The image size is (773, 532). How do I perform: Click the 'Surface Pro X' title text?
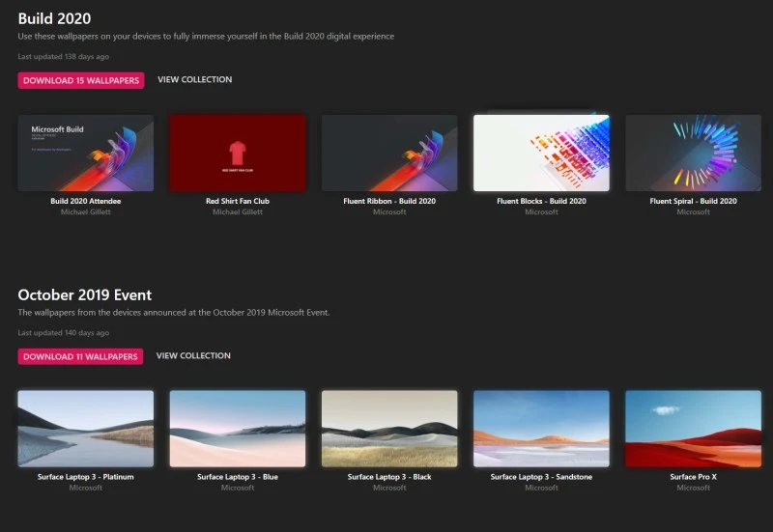point(693,477)
